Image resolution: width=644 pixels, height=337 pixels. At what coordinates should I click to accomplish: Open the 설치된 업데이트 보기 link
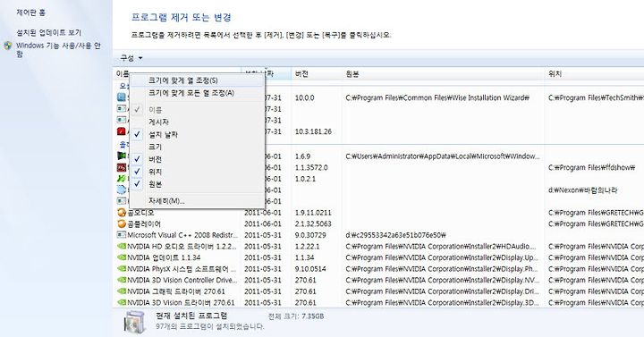[x=49, y=32]
